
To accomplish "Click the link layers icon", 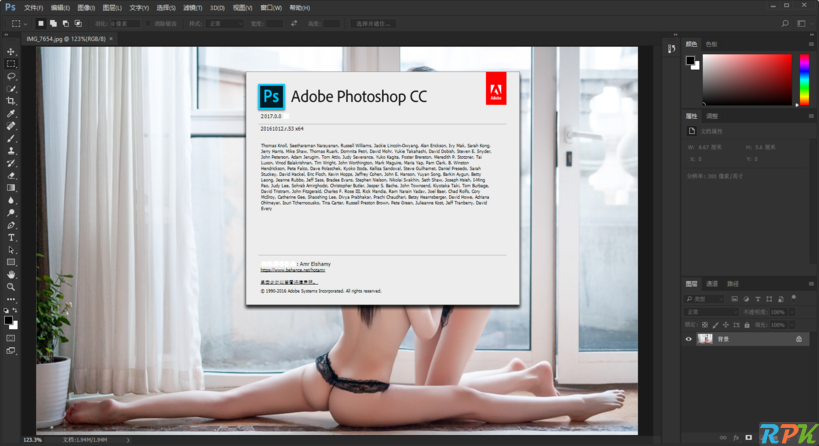I will [723, 438].
